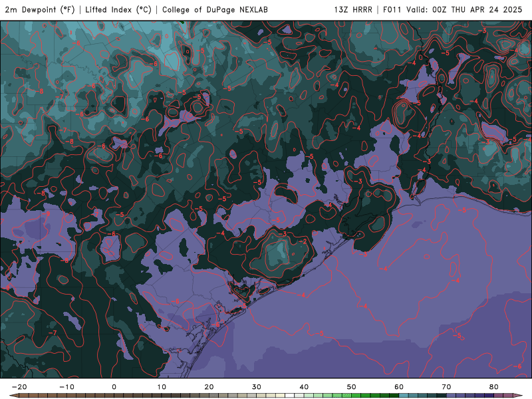Click the "2m Dewpoint (°F)" title text
The width and height of the screenshot is (532, 399).
click(40, 10)
